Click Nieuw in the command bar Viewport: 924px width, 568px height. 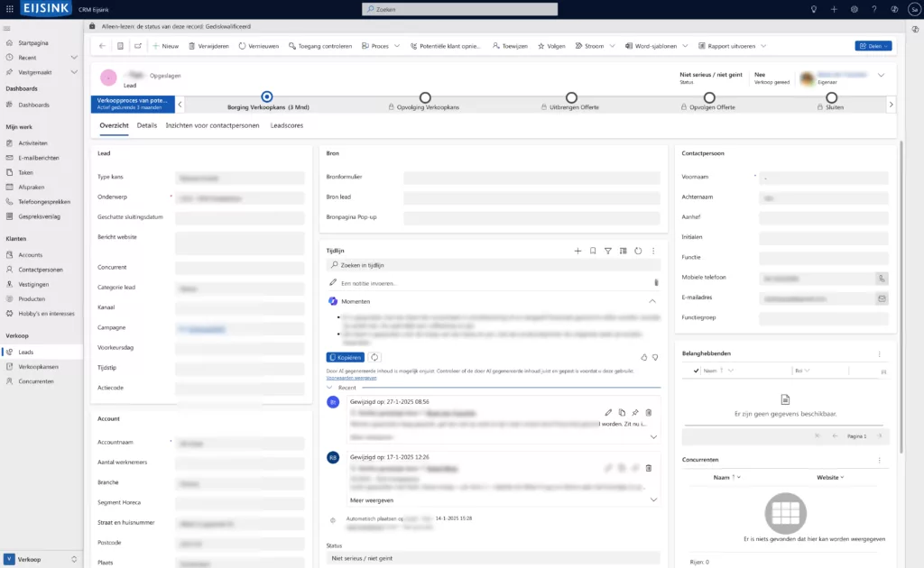[x=166, y=46]
